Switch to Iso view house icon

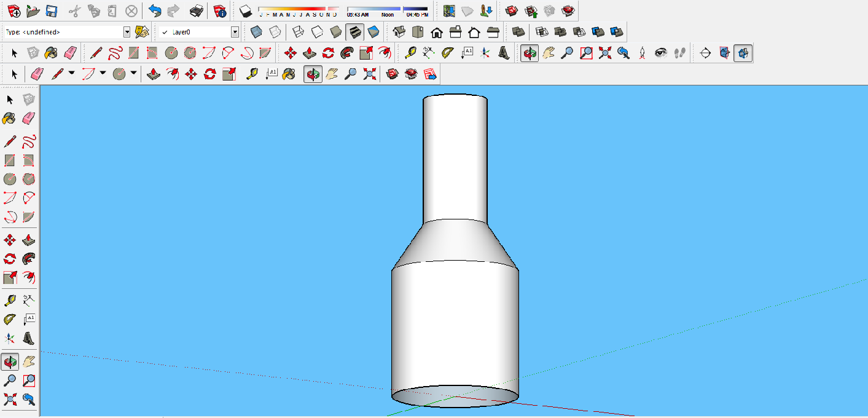pyautogui.click(x=399, y=31)
